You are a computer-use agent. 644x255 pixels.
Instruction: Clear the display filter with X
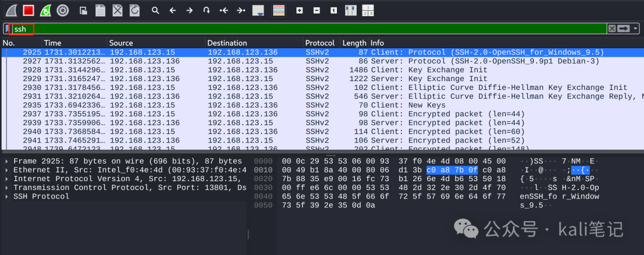pyautogui.click(x=612, y=29)
